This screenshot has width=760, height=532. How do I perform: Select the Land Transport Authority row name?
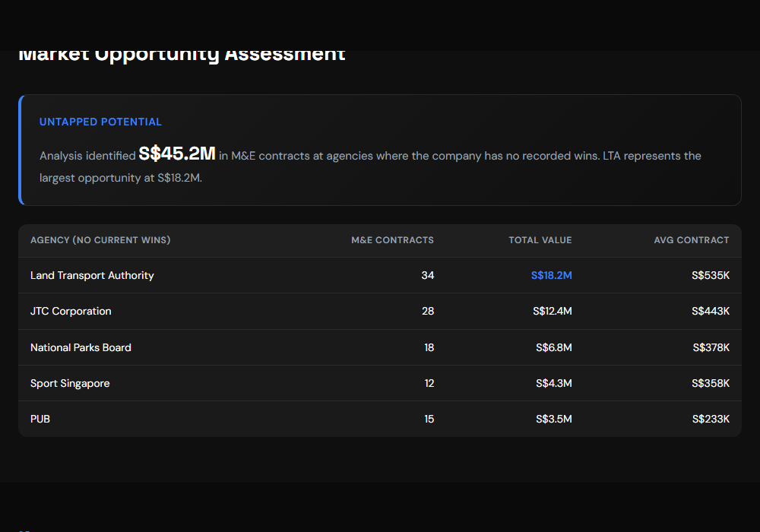click(x=92, y=275)
